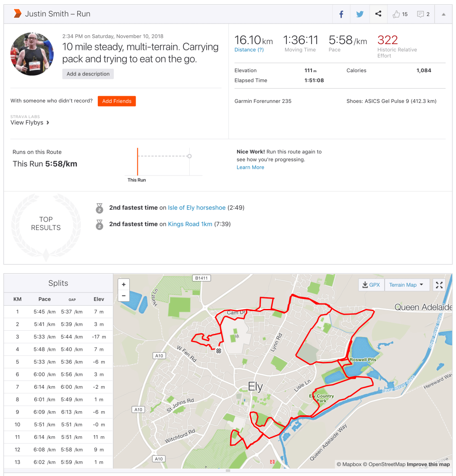Expand the map to fullscreen
This screenshot has width=456, height=476.
pos(439,285)
